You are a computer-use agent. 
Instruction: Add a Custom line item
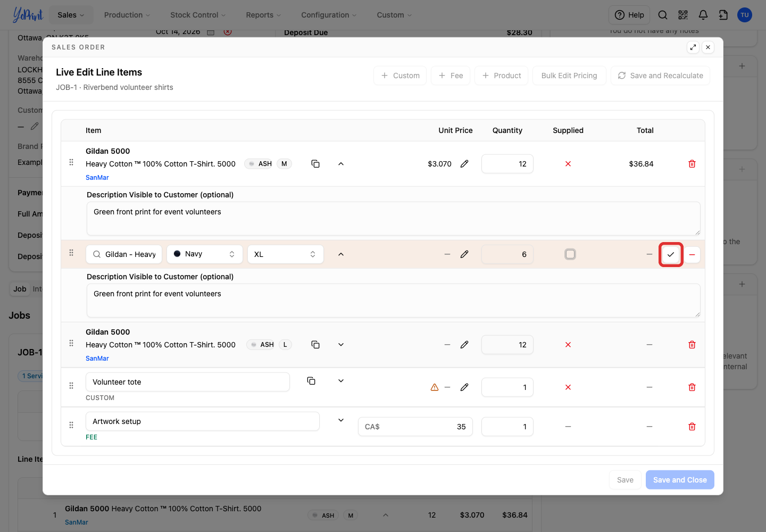[400, 76]
